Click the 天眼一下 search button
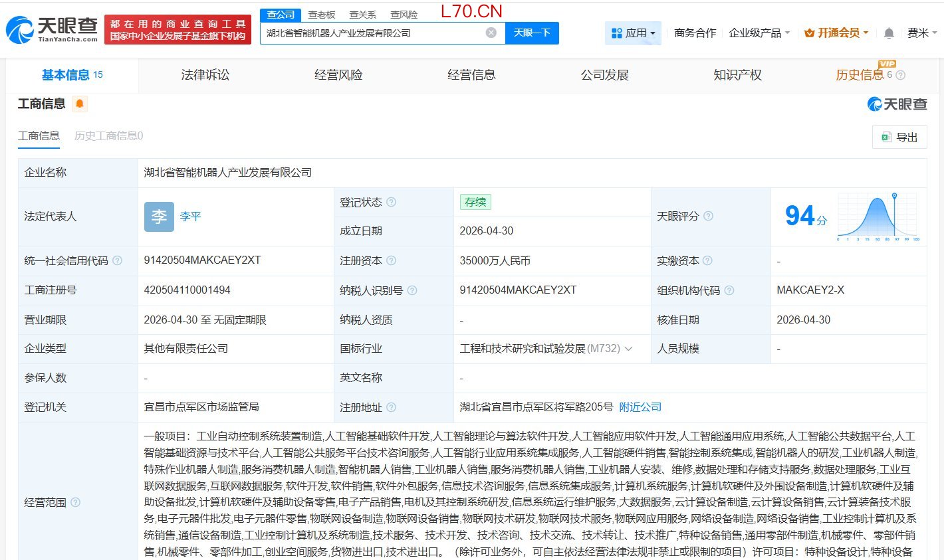Viewport: 944px width, 560px height. (x=532, y=33)
